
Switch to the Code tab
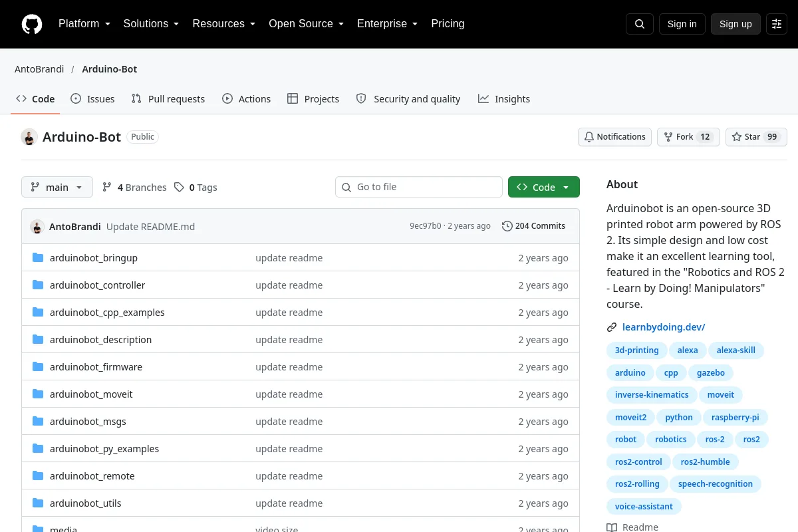pyautogui.click(x=35, y=99)
